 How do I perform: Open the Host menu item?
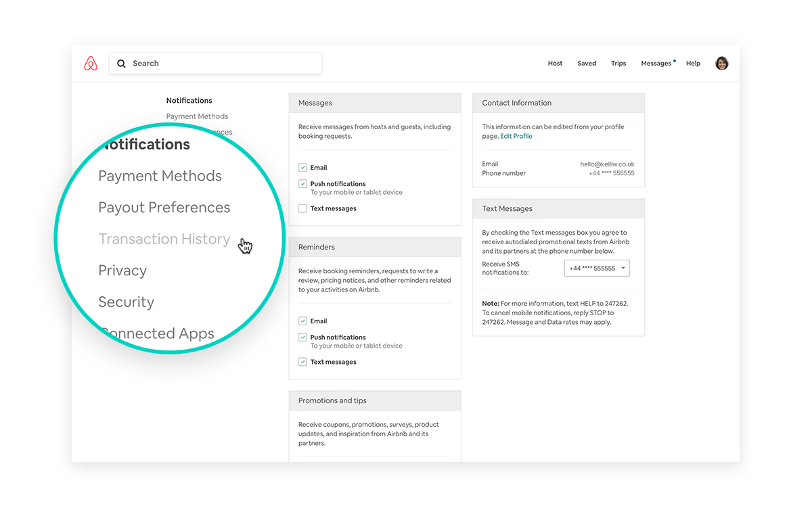[555, 64]
